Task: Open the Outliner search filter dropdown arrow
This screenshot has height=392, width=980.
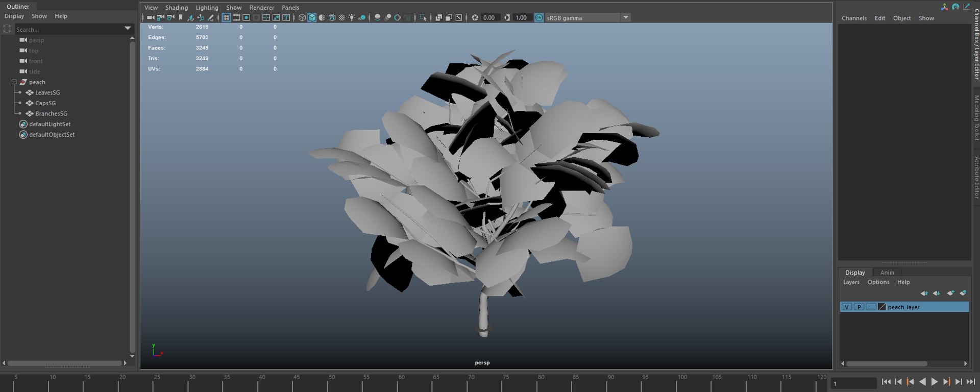Action: [x=128, y=29]
